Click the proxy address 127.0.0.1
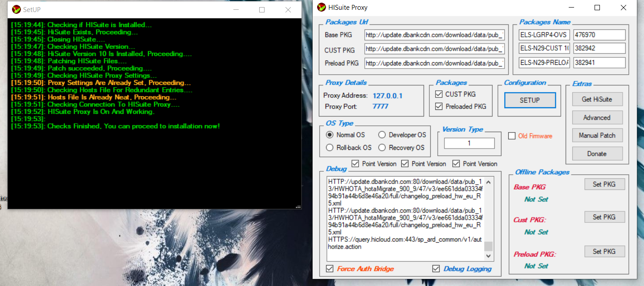Screen dimensions: 644x286 click(x=388, y=95)
